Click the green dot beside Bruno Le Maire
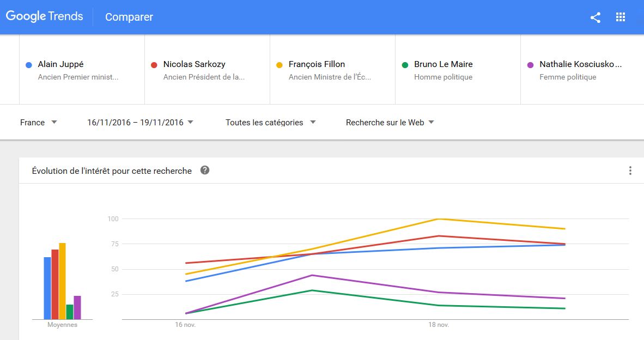Image resolution: width=644 pixels, height=340 pixels. pyautogui.click(x=405, y=65)
